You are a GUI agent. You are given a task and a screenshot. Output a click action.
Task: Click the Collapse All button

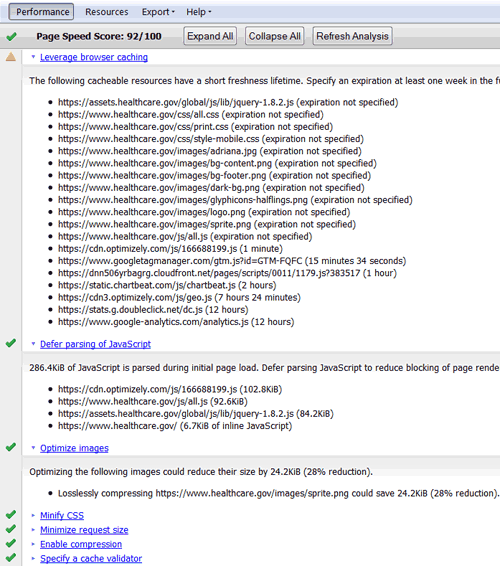[274, 36]
